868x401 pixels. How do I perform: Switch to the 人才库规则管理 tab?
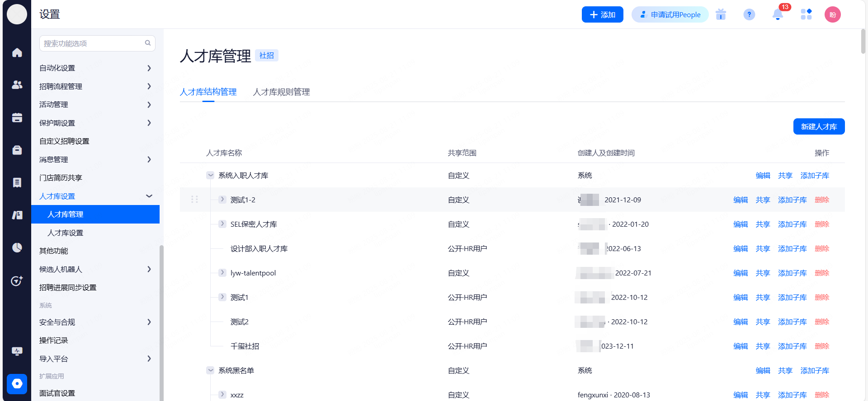(281, 92)
